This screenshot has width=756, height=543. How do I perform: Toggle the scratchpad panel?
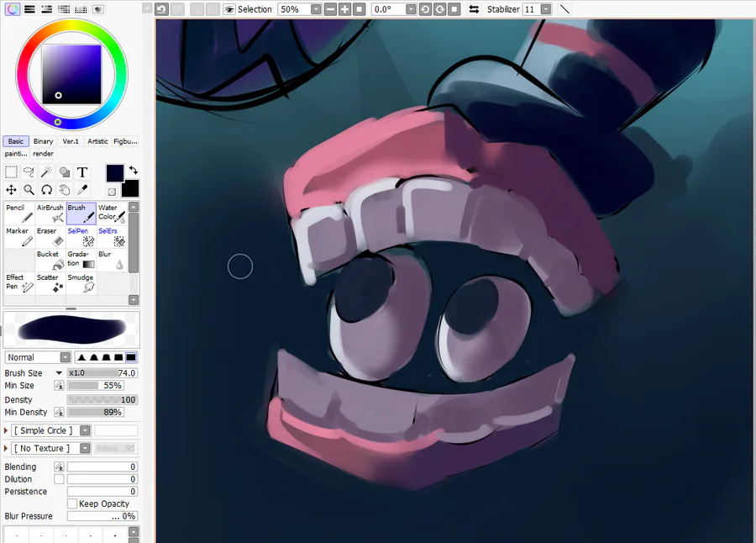coord(98,9)
